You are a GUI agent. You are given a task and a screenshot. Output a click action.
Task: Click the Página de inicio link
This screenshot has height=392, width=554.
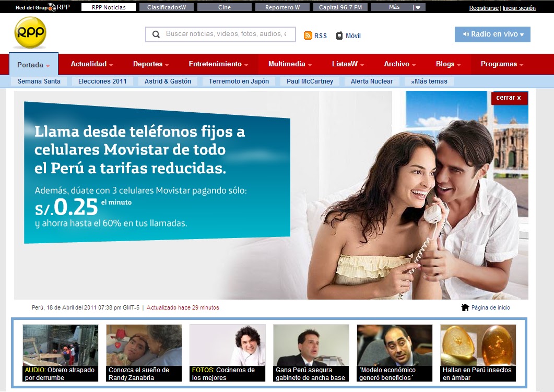[x=491, y=307]
